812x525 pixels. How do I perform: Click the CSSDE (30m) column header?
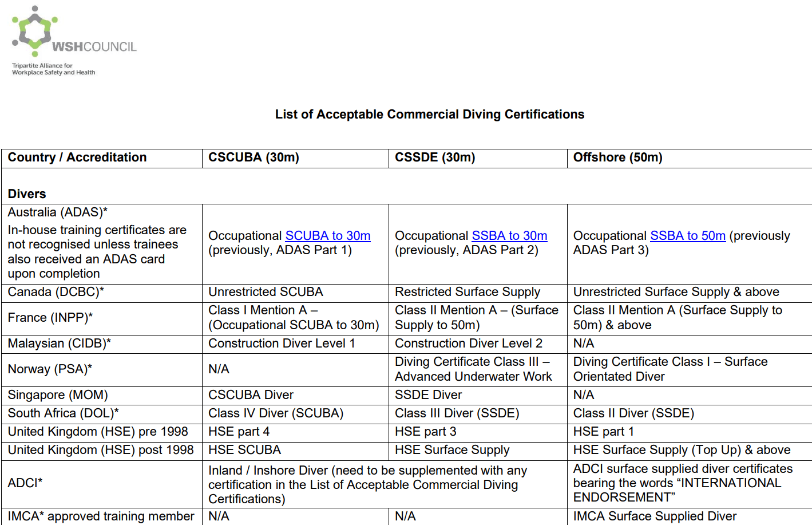click(435, 157)
